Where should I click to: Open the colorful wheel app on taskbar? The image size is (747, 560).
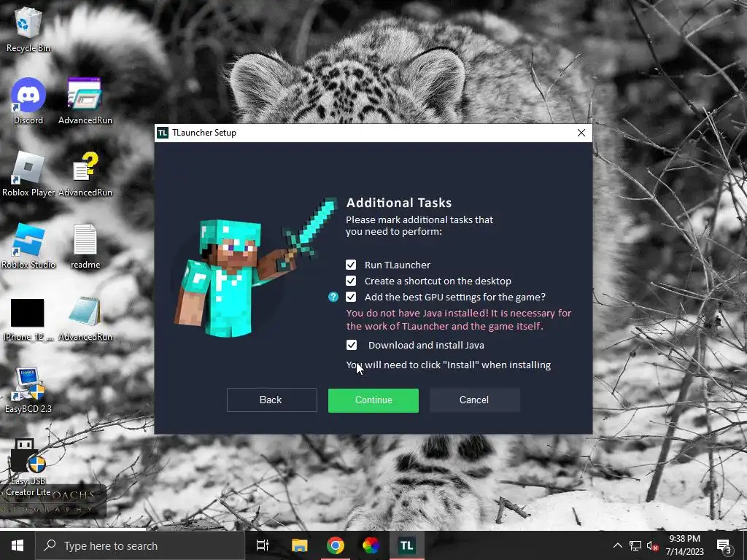tap(371, 545)
